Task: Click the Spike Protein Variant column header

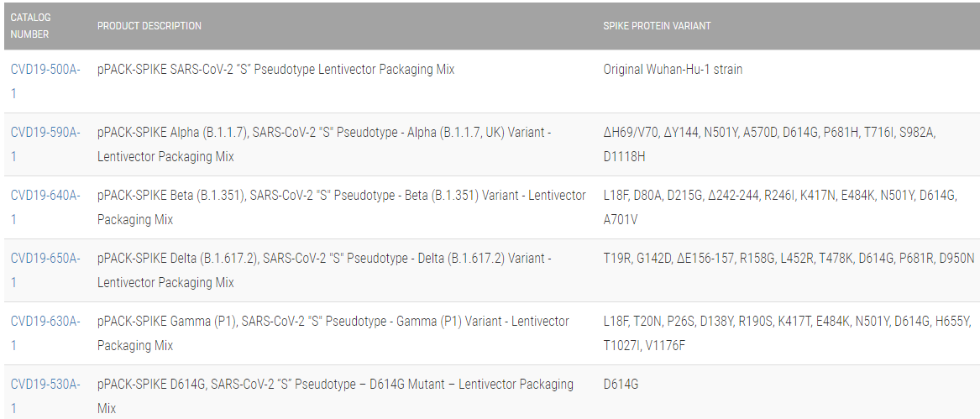Action: point(657,26)
